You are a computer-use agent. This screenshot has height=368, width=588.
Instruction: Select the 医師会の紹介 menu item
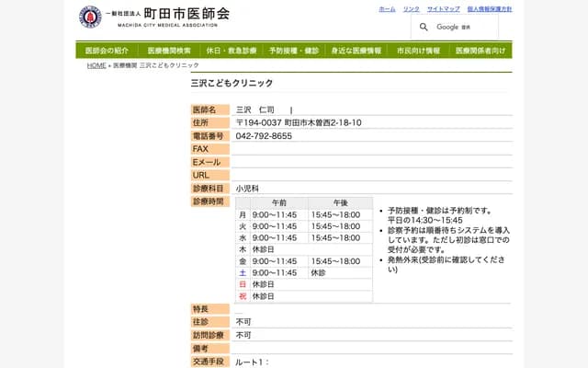click(107, 51)
